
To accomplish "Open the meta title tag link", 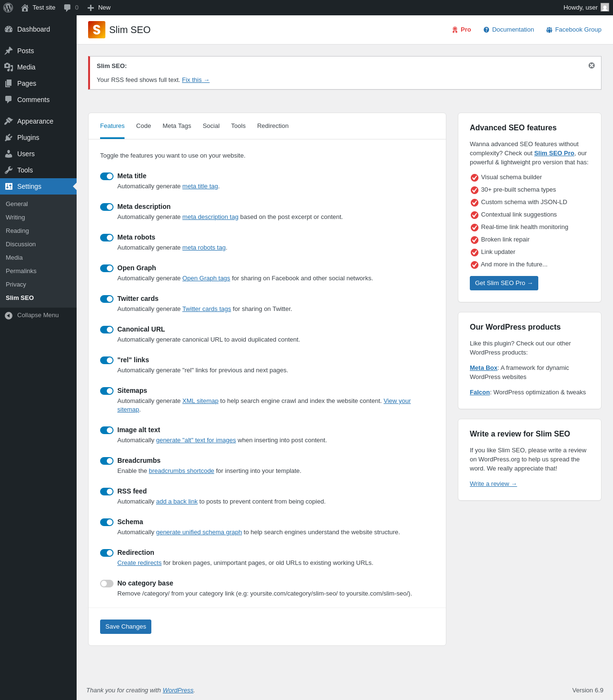I will 200,186.
